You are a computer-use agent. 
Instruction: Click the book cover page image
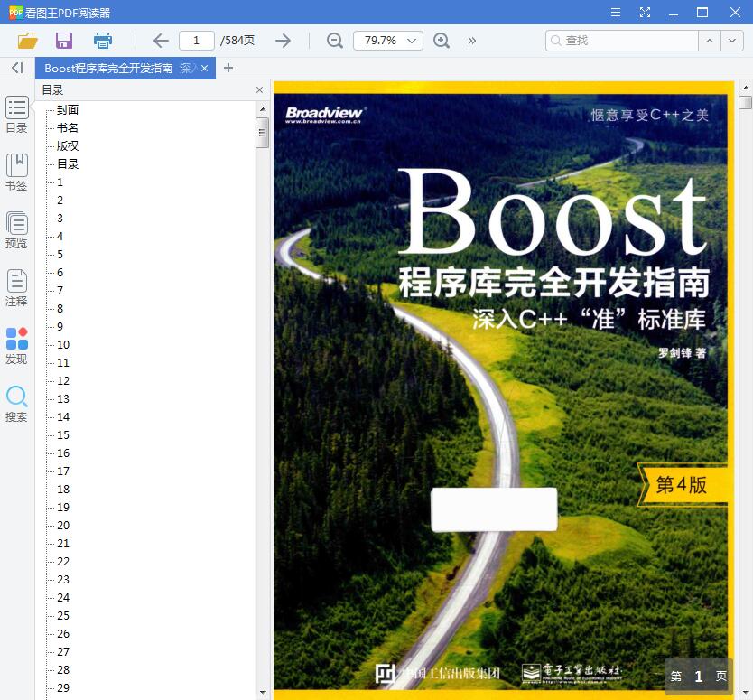point(504,390)
